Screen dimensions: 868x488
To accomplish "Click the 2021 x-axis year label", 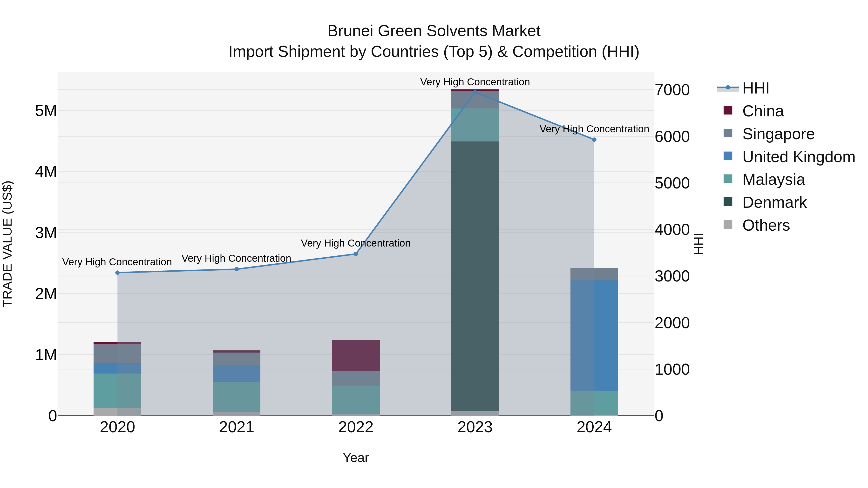I will 237,427.
